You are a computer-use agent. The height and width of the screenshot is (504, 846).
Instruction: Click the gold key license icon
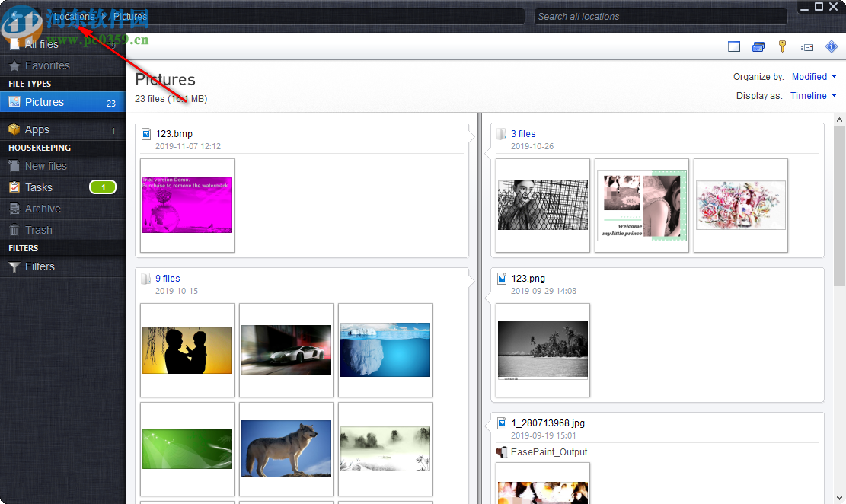pos(782,46)
